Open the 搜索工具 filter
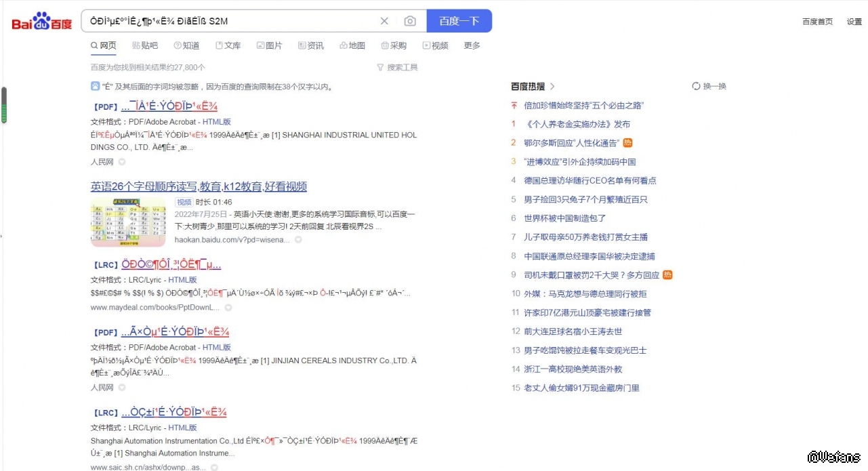Image resolution: width=868 pixels, height=471 pixels. (x=397, y=67)
